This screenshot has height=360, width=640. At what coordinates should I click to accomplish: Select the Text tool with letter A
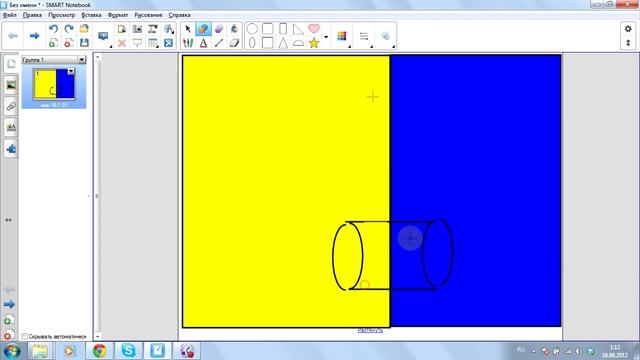203,43
